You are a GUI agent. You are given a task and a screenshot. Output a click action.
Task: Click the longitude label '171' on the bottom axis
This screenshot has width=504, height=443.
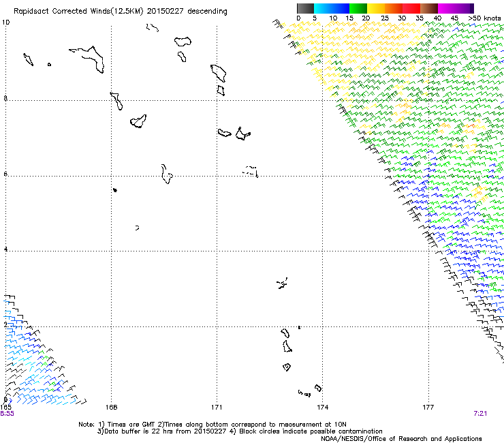(x=217, y=408)
